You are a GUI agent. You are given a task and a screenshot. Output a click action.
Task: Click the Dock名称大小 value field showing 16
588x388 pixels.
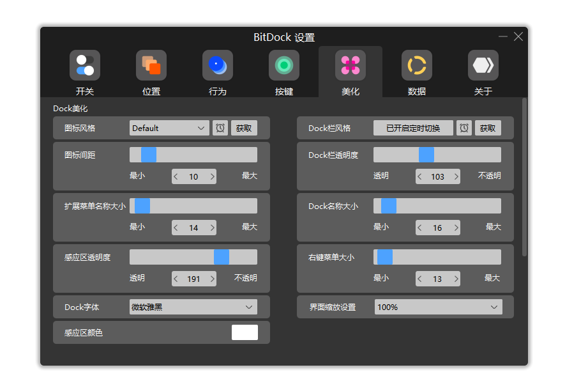pos(437,228)
